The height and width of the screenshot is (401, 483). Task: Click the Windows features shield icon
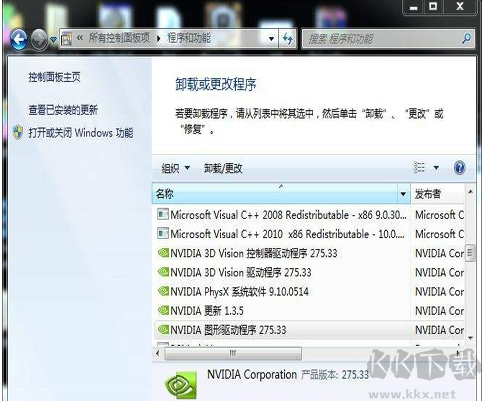[x=18, y=132]
